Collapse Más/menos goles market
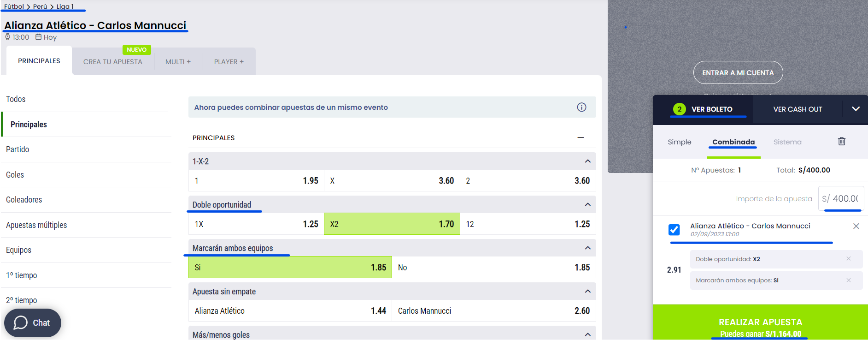The width and height of the screenshot is (868, 340). 587,334
